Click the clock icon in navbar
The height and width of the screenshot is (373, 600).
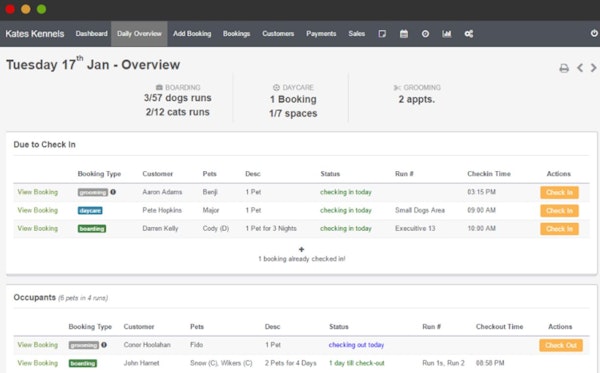[x=425, y=34]
